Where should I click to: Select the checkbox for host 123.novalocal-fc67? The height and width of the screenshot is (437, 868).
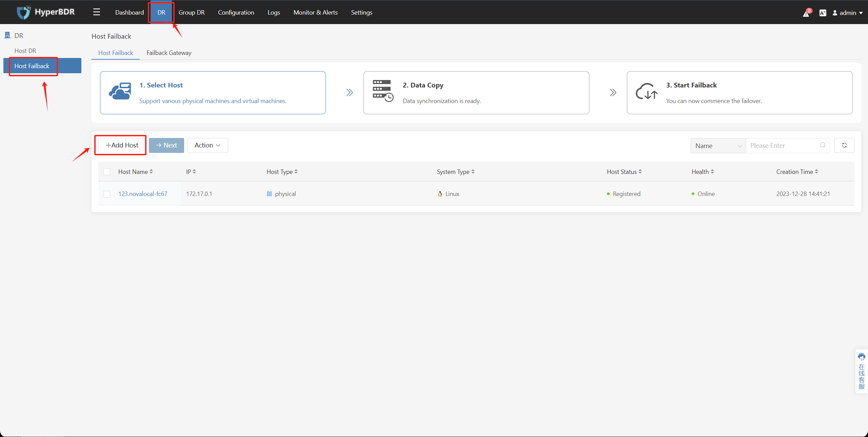click(107, 194)
